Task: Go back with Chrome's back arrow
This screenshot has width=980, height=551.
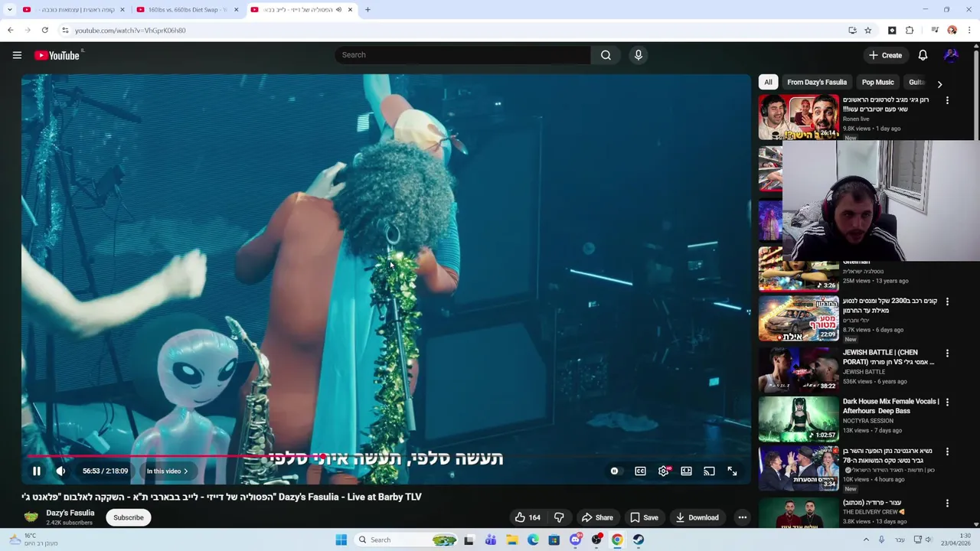Action: point(10,31)
